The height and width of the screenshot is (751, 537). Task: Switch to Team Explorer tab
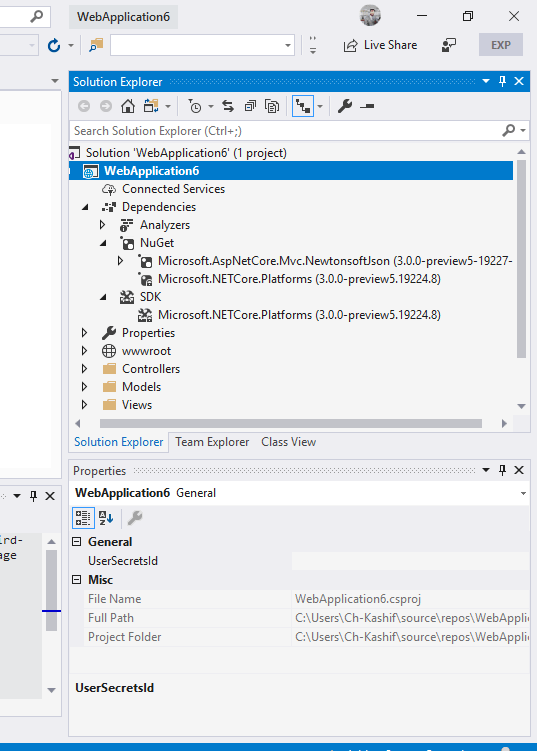212,442
